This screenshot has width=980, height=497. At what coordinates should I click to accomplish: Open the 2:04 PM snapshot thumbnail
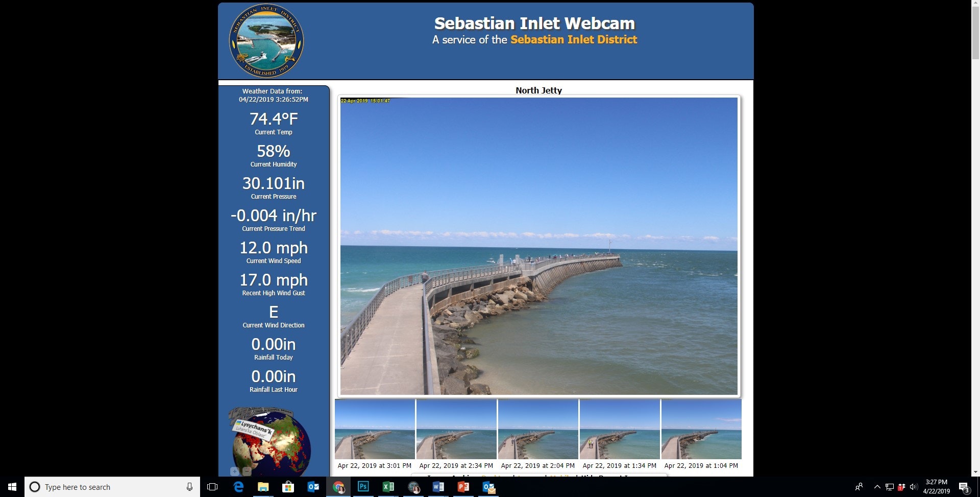tap(538, 429)
